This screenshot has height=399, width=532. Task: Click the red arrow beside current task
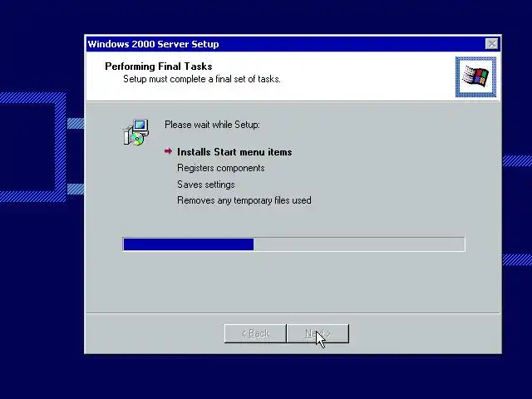[x=168, y=151]
